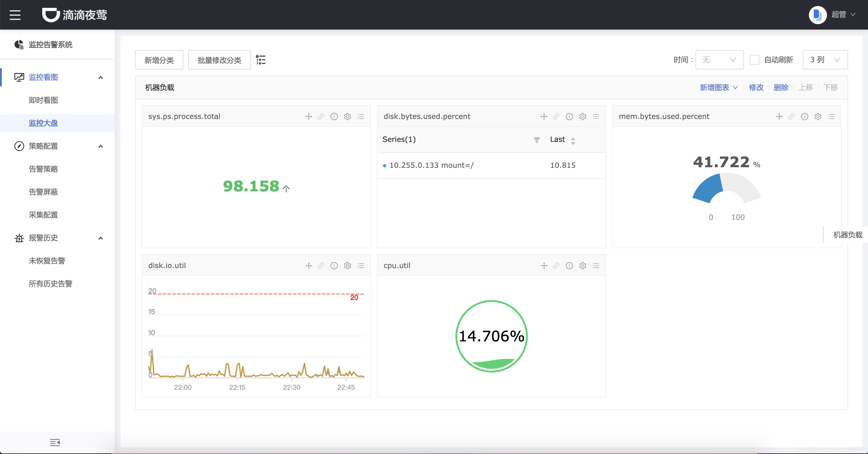This screenshot has height=454, width=868.
Task: Open list menu of cpu.util chart
Action: [596, 265]
